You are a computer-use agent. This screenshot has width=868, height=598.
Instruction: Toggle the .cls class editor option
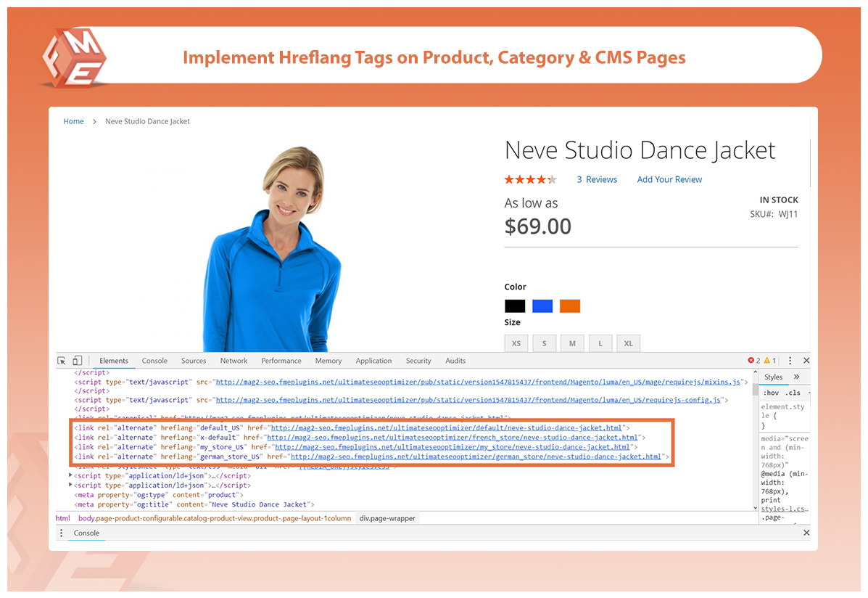click(x=793, y=393)
